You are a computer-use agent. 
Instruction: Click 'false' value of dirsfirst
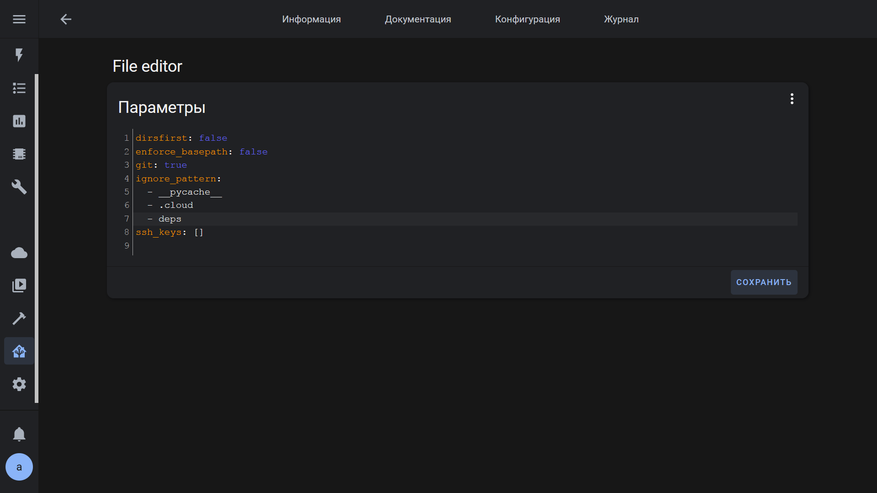(x=213, y=138)
